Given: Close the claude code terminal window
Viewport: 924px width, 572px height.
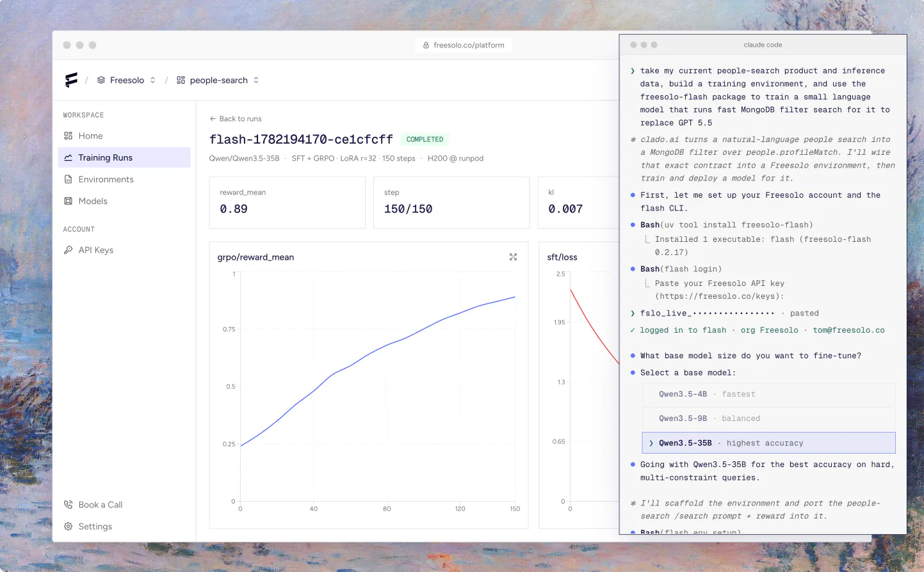Looking at the screenshot, I should coord(634,45).
